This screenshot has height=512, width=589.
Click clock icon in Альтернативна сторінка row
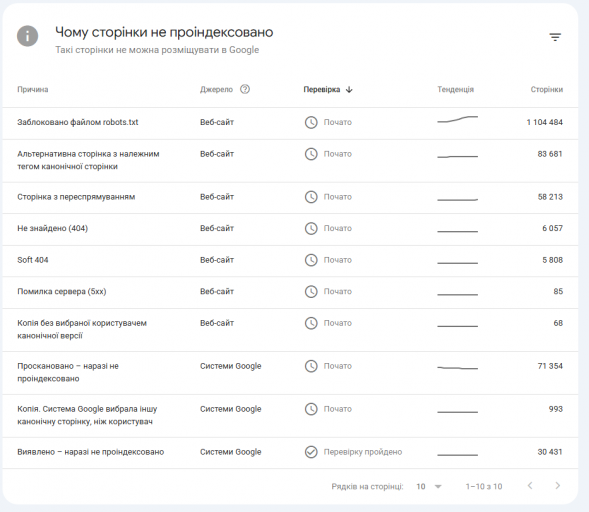click(x=311, y=154)
